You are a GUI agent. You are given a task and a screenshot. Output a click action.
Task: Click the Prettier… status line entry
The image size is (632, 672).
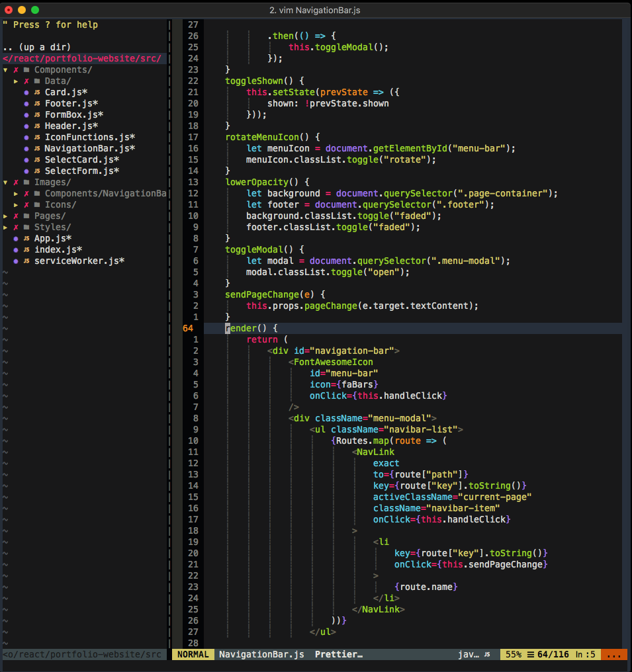point(339,654)
